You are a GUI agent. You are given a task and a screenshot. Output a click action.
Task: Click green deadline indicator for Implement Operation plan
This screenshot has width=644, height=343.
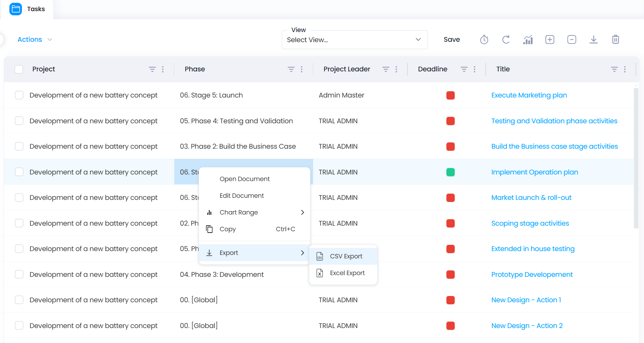coord(451,172)
